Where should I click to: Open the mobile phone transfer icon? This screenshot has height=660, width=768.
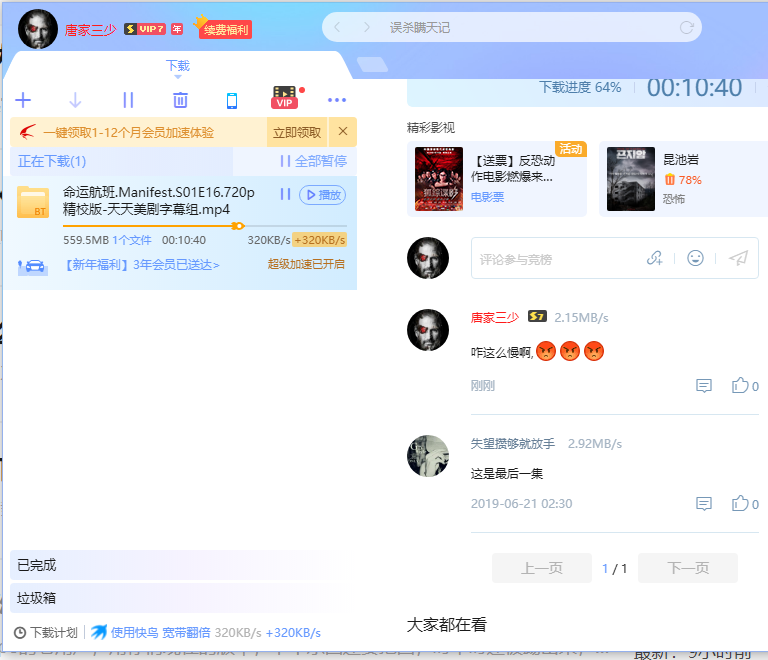click(232, 100)
